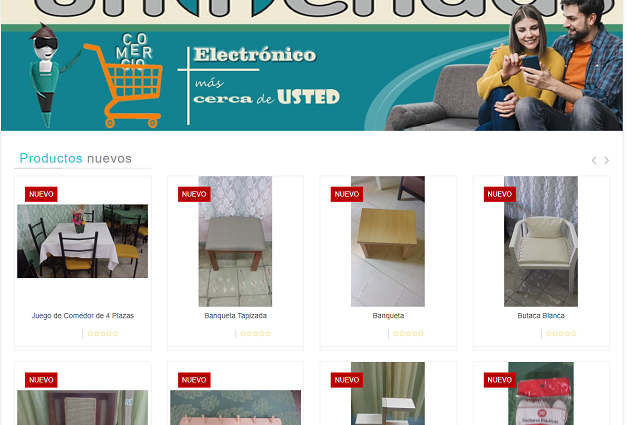Open the Banqueta Tapizada product link
Screen dimensions: 640x425
236,316
